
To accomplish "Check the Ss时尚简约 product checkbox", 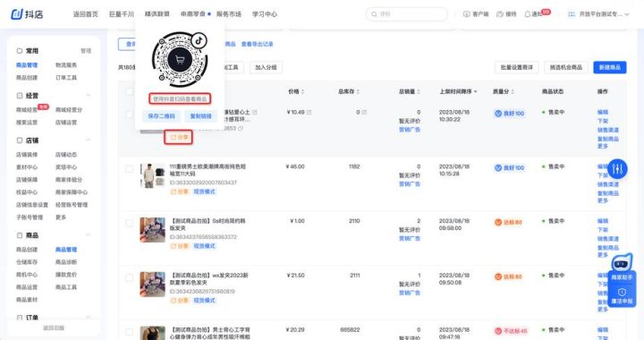I will 130,223.
